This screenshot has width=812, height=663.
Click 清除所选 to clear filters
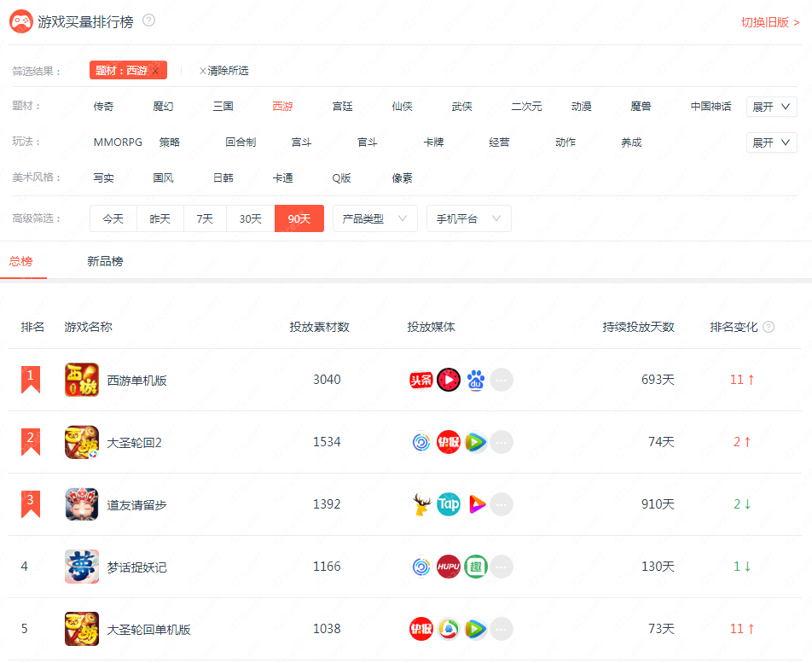(x=223, y=71)
